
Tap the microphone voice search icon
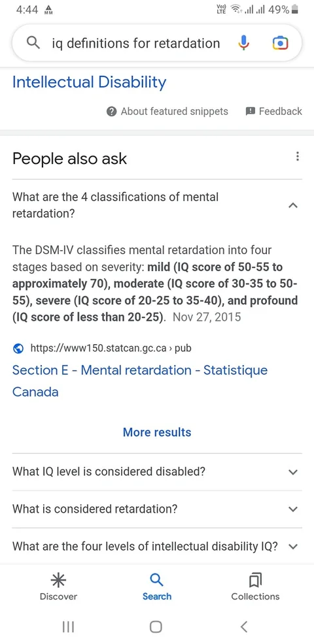(x=243, y=42)
